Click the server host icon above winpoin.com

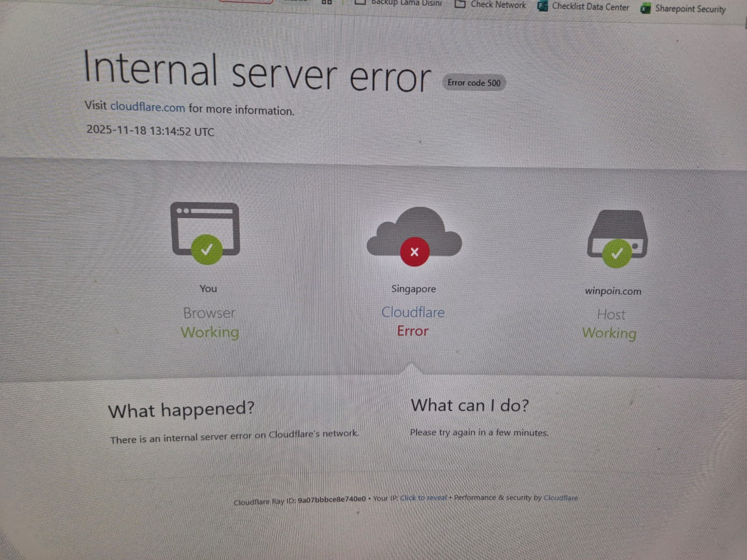click(x=617, y=234)
